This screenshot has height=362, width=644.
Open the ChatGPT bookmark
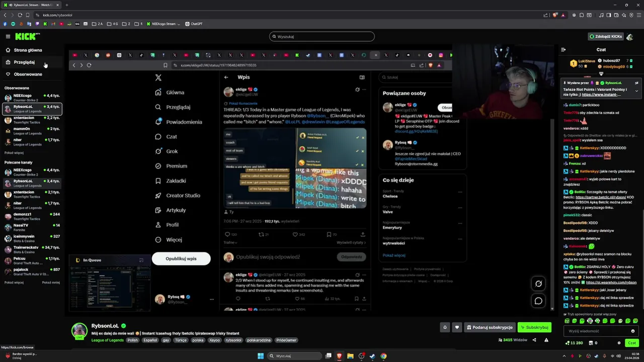(x=194, y=24)
